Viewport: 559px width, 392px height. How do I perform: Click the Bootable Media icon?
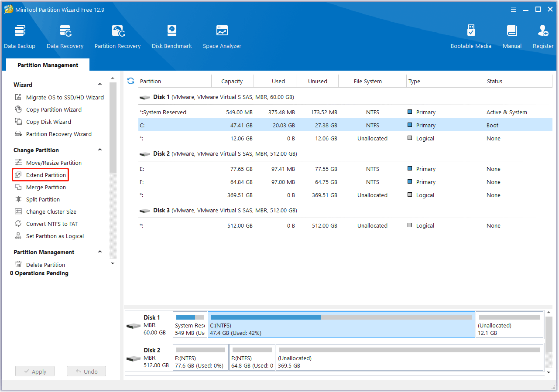tap(471, 37)
